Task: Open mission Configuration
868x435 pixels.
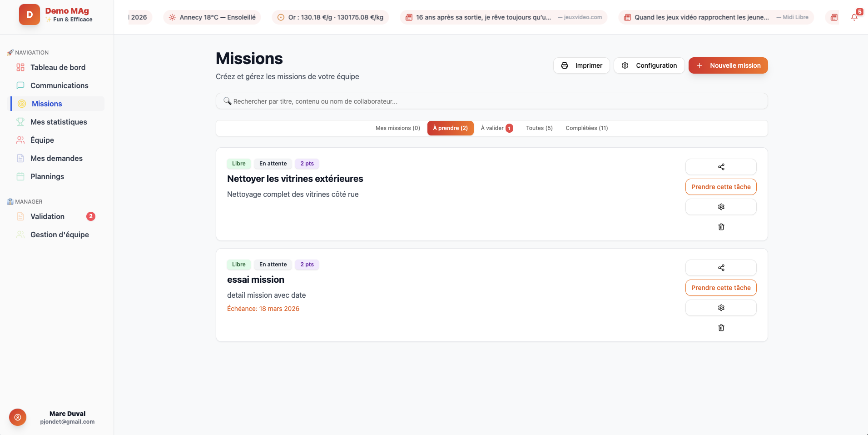Action: (649, 65)
